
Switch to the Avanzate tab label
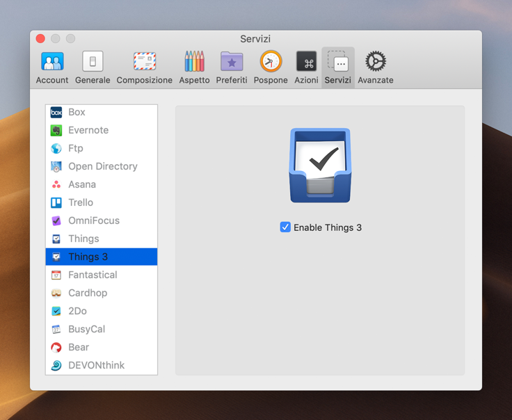[376, 80]
